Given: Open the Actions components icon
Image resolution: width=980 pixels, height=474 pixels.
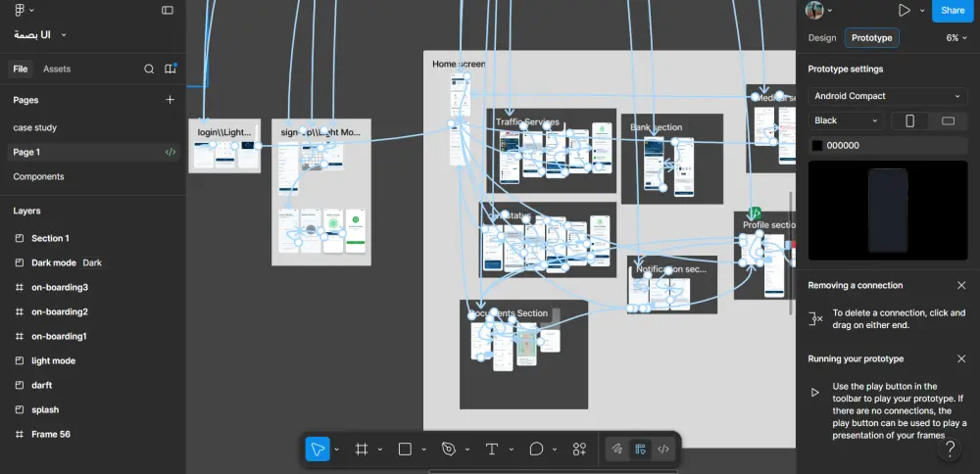Looking at the screenshot, I should [579, 449].
